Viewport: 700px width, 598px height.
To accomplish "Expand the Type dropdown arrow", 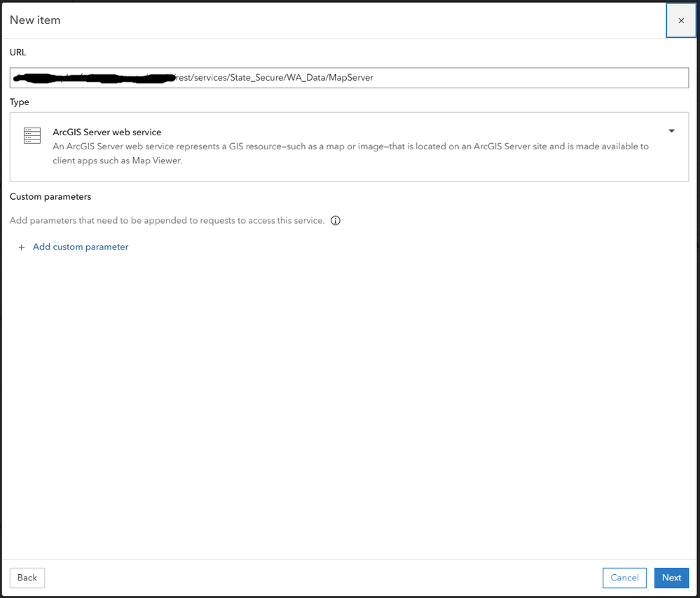I will [671, 131].
